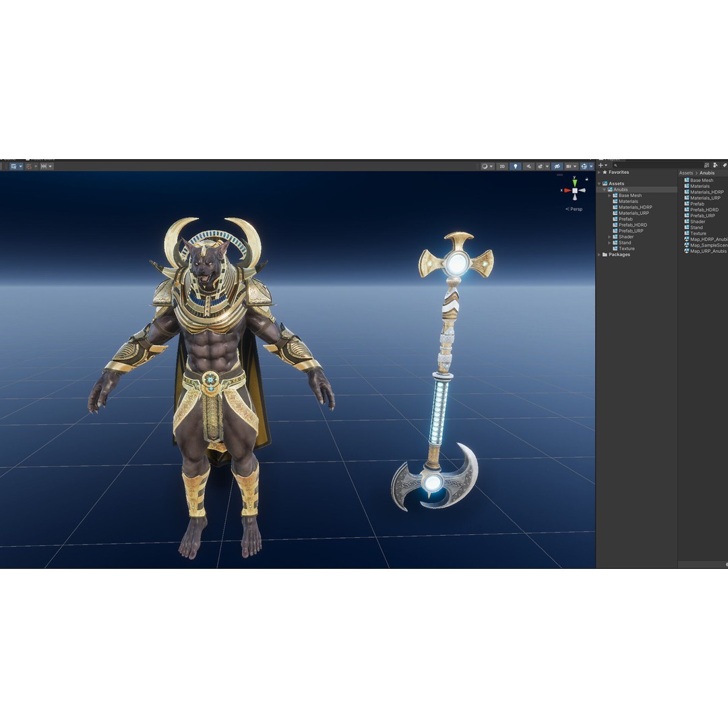728x728 pixels.
Task: Collapse the Anubis folder arrow
Action: (605, 190)
